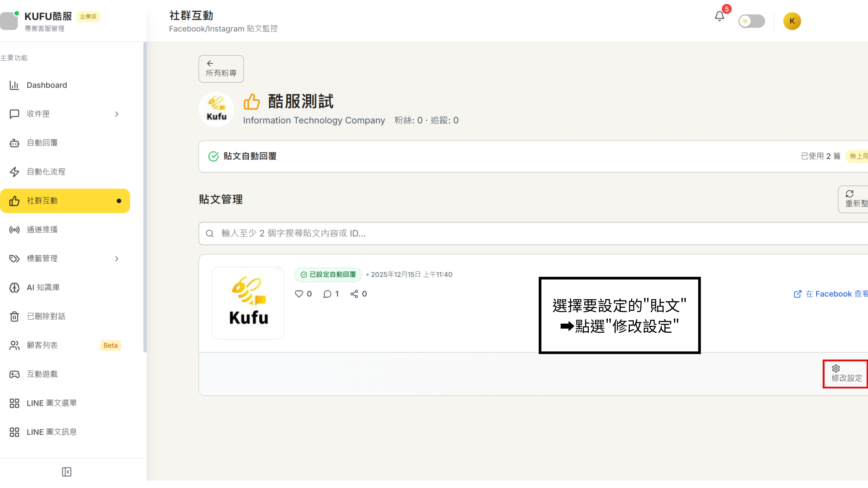Collapse the left sidebar panel
868x488 pixels.
coord(66,472)
